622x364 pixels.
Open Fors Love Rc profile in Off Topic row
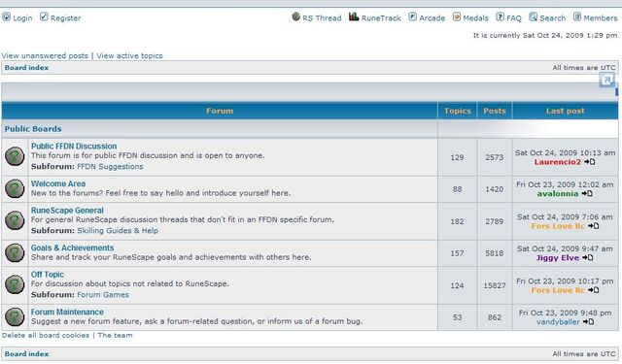tap(558, 290)
